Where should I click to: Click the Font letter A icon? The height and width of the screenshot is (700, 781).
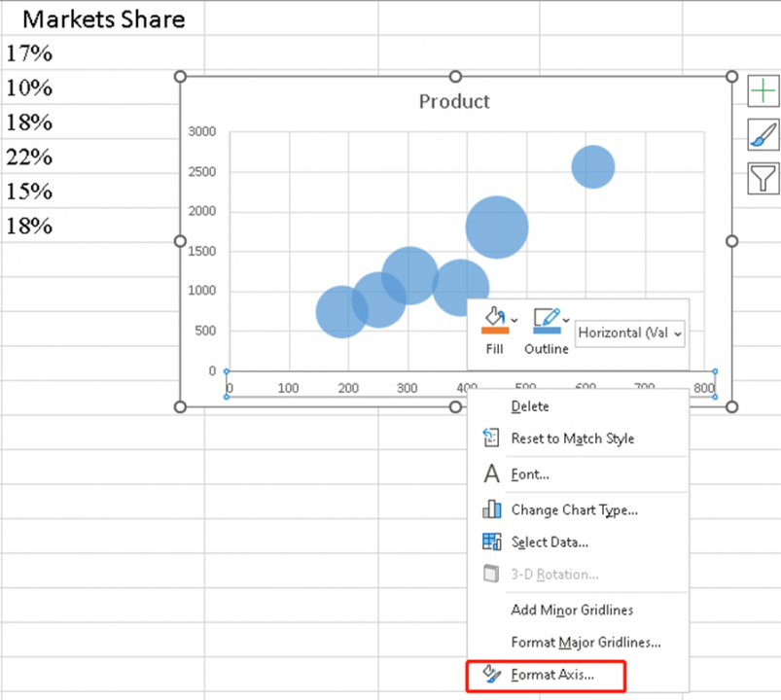click(x=491, y=474)
